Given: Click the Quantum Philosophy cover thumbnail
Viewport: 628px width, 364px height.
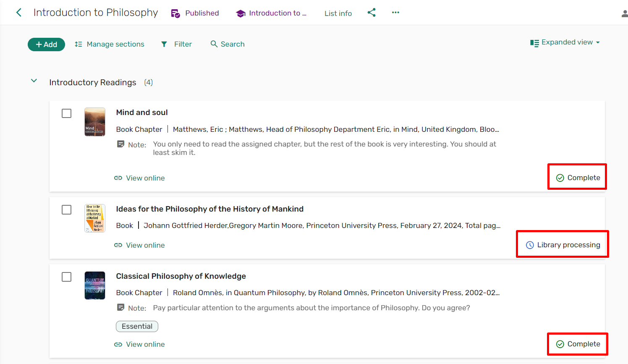Looking at the screenshot, I should click(95, 285).
